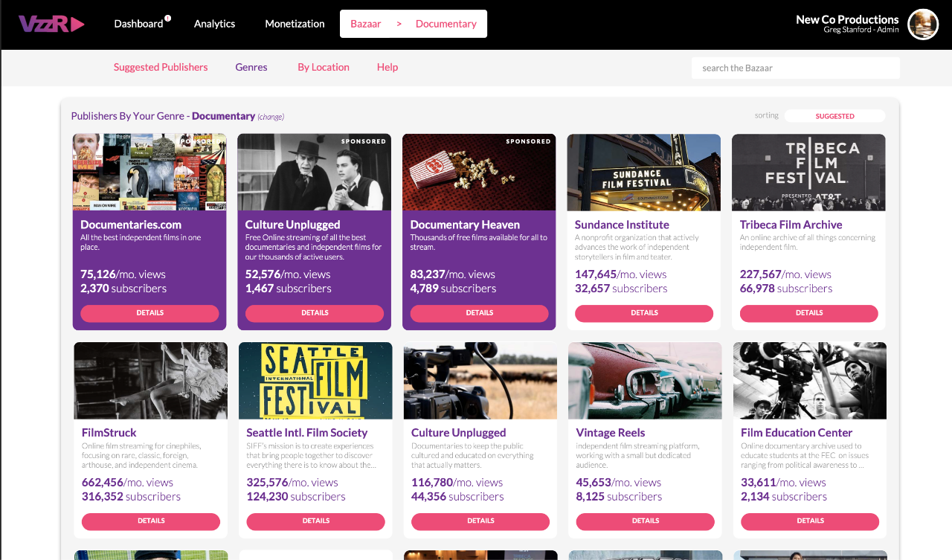Select Documentary in the breadcrumb
952x560 pixels.
pos(446,24)
